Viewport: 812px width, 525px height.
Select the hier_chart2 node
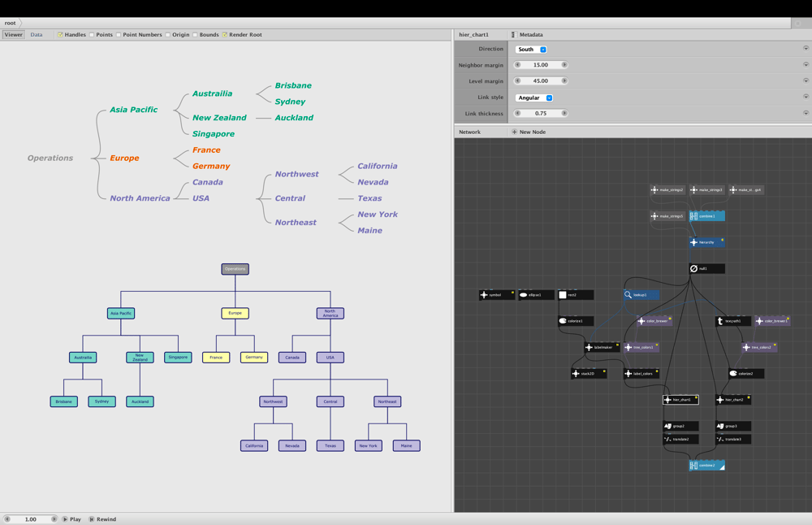[x=733, y=400]
